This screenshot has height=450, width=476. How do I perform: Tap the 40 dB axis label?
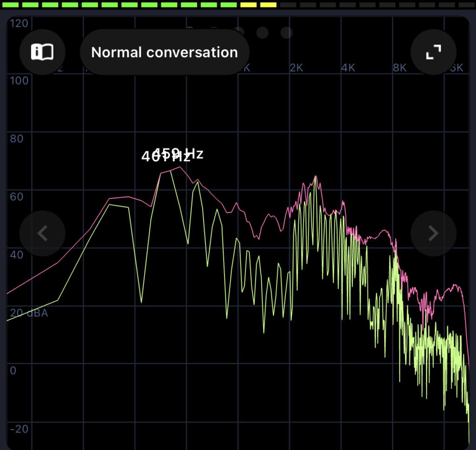(x=16, y=254)
